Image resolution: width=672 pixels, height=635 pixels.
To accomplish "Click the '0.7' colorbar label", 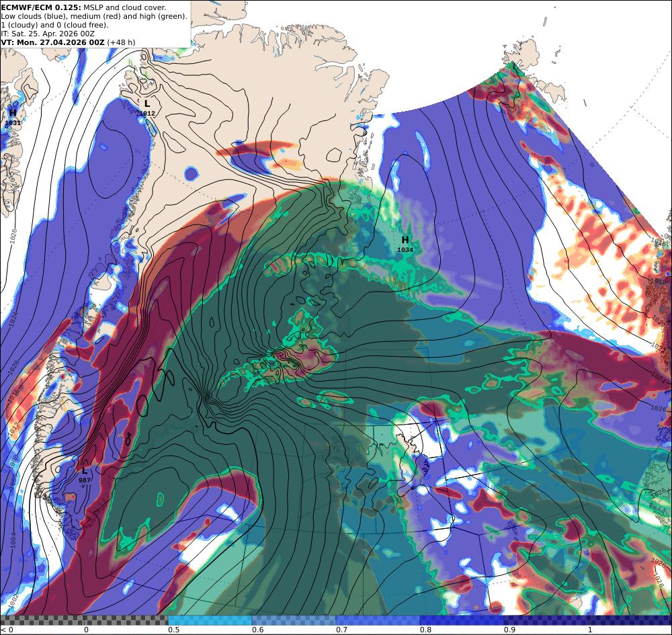I will (x=341, y=630).
